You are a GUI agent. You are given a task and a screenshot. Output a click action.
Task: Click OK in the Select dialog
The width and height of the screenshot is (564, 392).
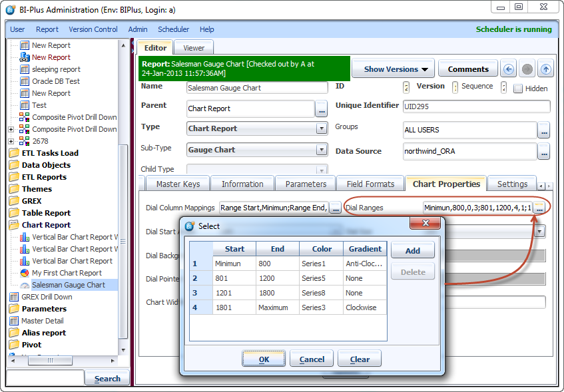point(264,359)
